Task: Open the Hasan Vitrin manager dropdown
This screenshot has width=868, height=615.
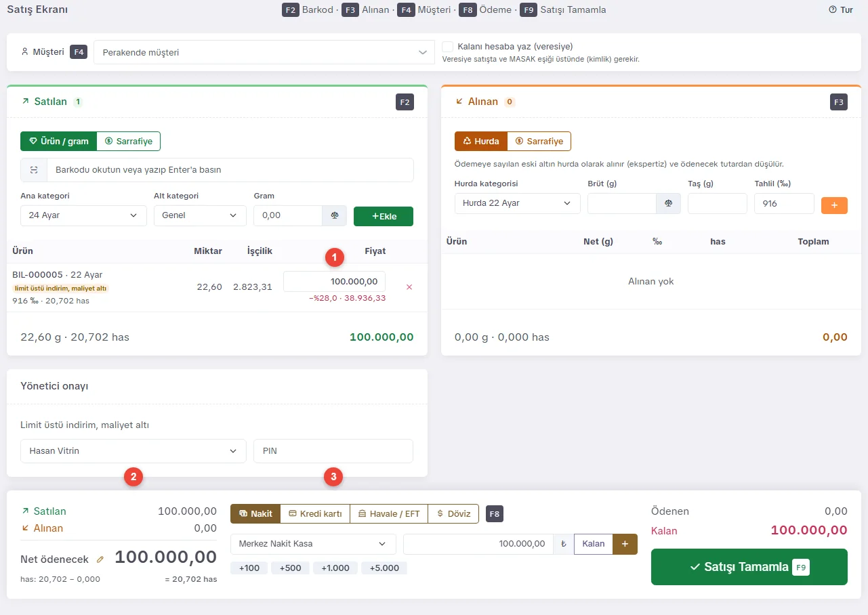Action: 133,450
